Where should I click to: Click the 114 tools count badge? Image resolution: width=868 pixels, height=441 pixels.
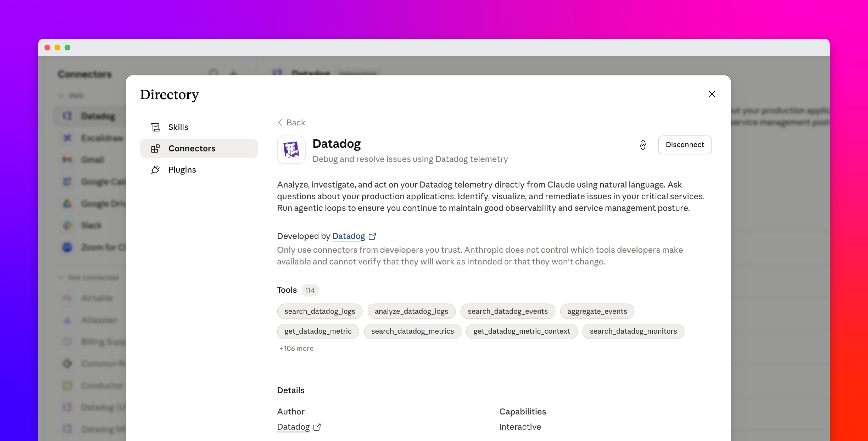click(x=310, y=290)
